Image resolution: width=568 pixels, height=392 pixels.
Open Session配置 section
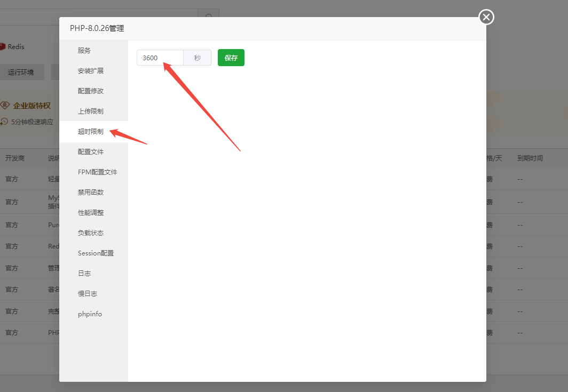click(x=96, y=253)
